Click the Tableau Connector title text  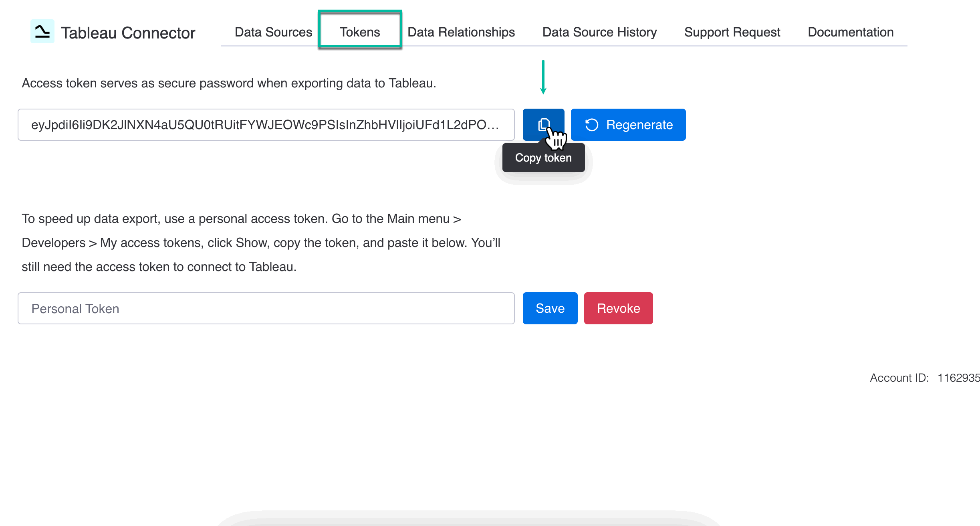click(x=128, y=33)
